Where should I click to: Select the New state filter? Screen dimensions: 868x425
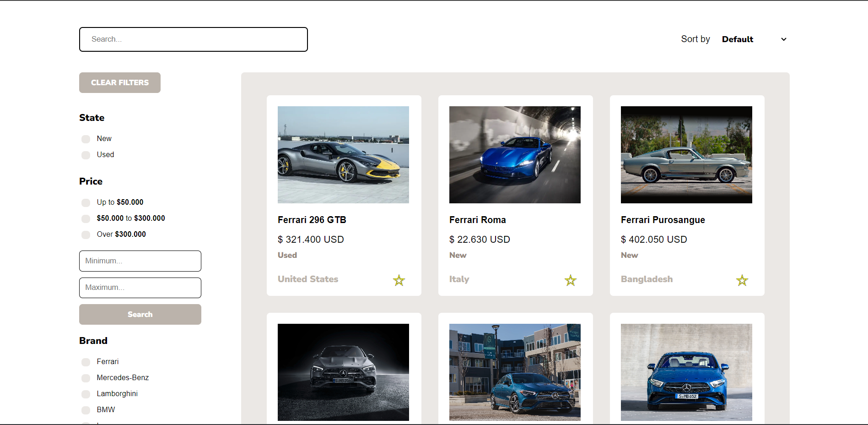tap(86, 139)
